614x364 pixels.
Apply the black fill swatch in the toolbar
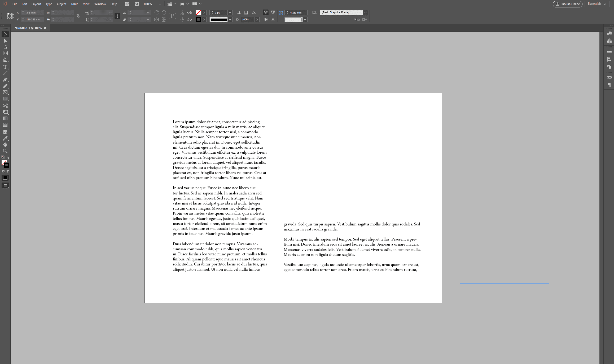pos(5,178)
